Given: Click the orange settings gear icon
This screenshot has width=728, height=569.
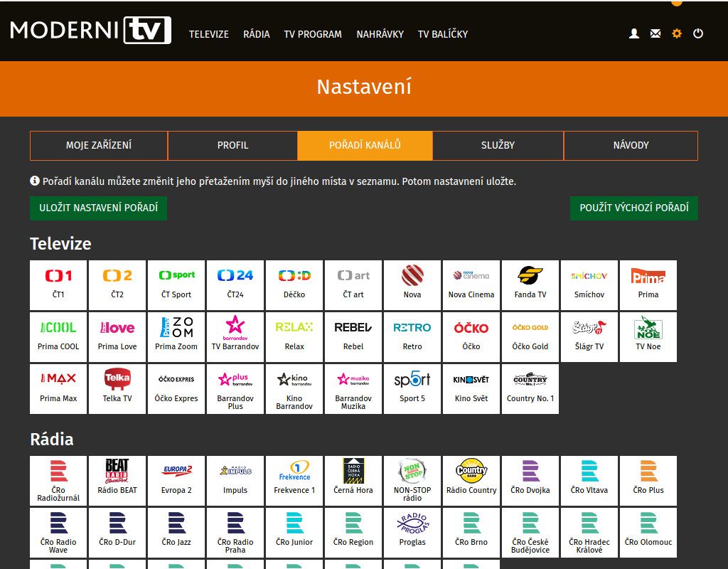Looking at the screenshot, I should tap(677, 33).
